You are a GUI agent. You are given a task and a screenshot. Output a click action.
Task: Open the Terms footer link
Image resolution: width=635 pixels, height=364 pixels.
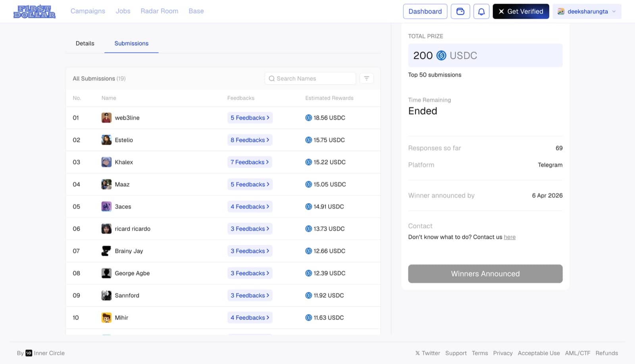click(480, 353)
